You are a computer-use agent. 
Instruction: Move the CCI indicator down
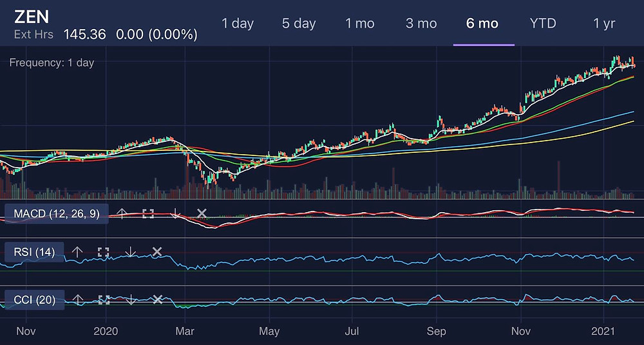point(131,299)
